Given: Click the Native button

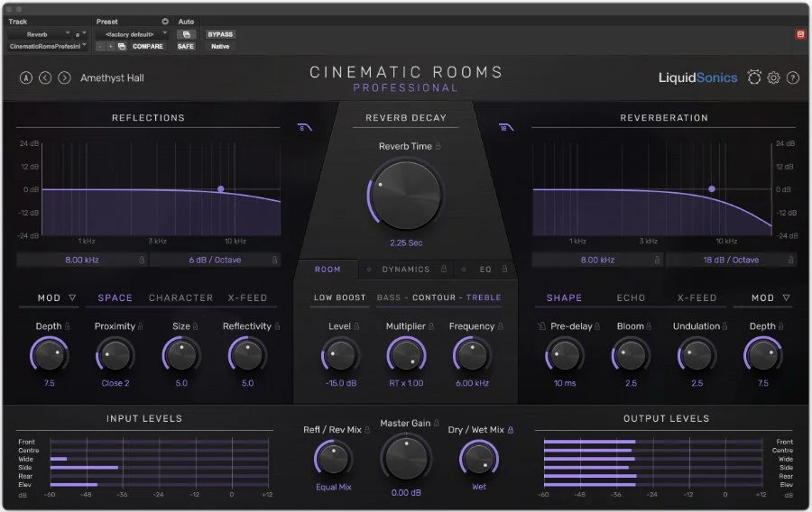Looking at the screenshot, I should (220, 46).
